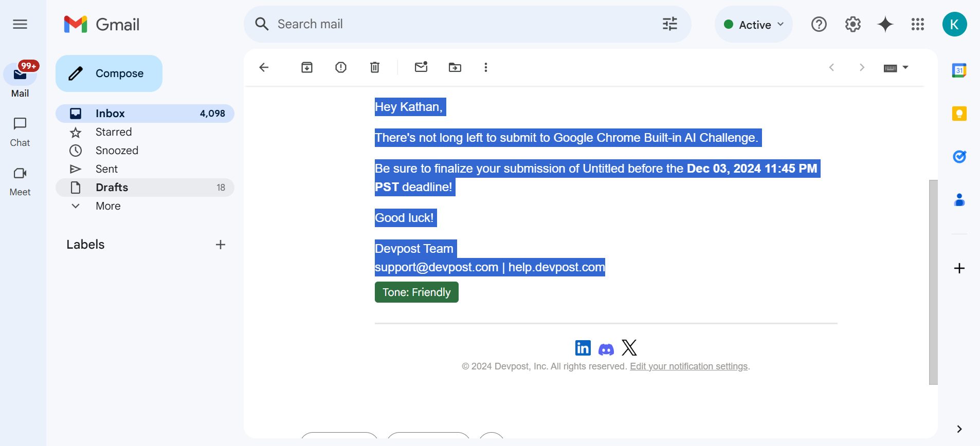The height and width of the screenshot is (446, 980).
Task: Mark the email as unread
Action: coord(421,67)
